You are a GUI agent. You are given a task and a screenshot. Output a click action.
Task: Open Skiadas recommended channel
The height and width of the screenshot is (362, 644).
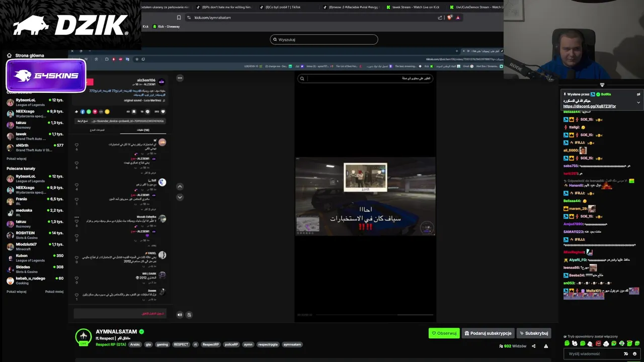(35, 269)
